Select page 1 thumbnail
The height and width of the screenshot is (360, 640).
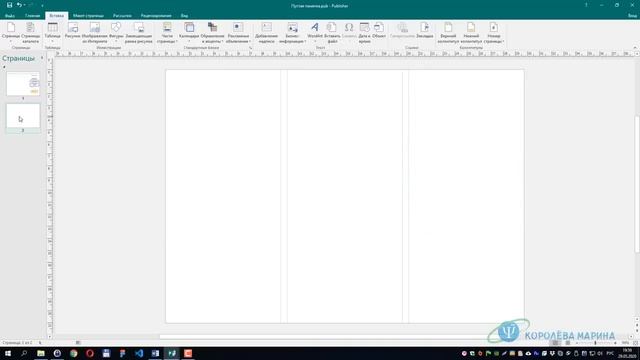tap(23, 84)
